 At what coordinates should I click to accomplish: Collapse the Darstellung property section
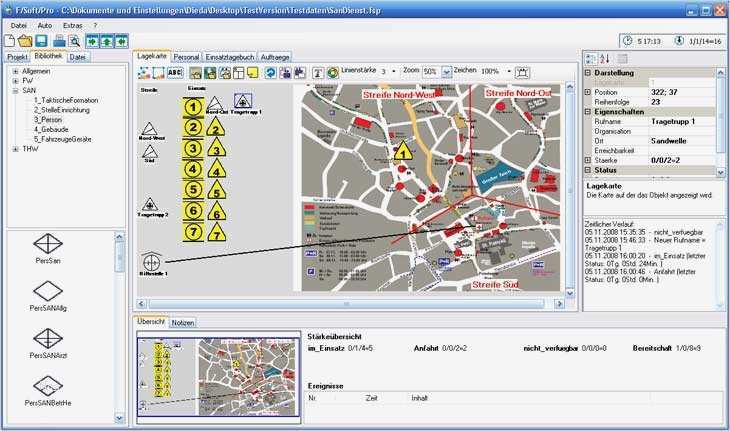coord(588,73)
